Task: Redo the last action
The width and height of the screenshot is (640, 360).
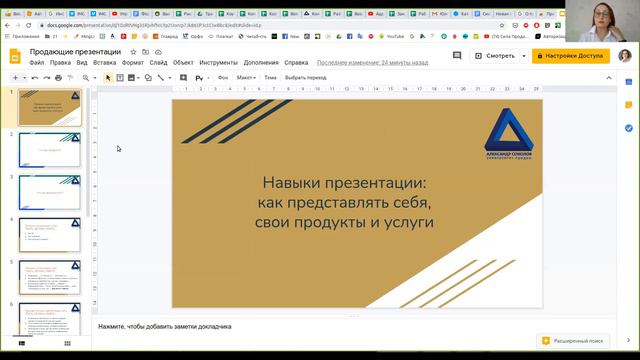Action: 47,78
